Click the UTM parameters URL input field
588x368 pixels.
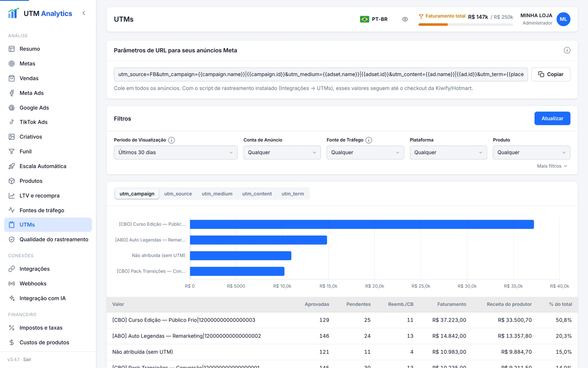click(x=321, y=74)
